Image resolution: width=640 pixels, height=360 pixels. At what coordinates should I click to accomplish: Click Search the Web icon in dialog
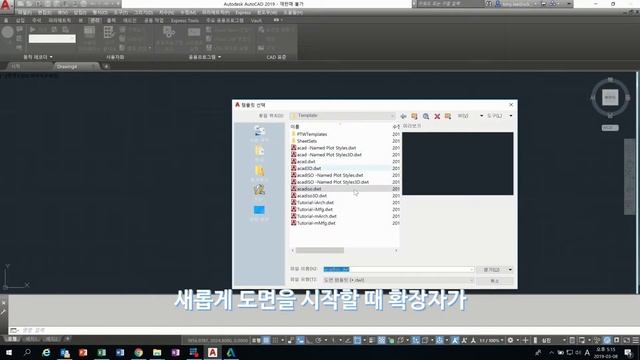426,116
